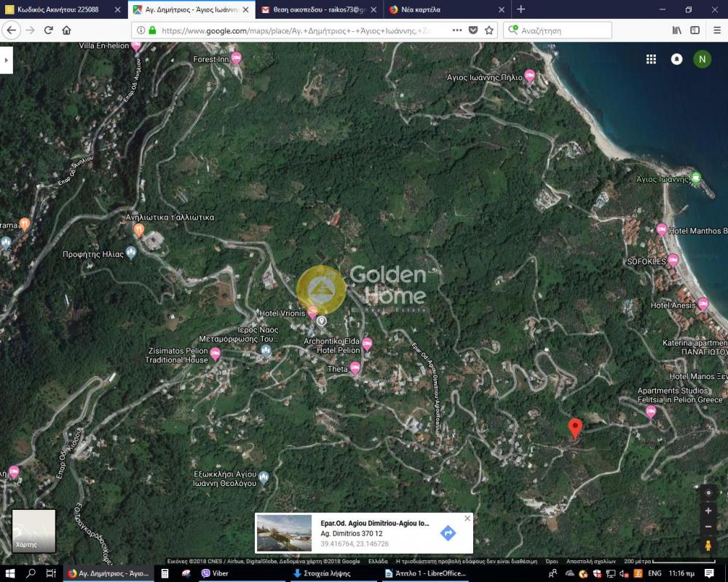
Task: Expand the collapsed Maps side panel
Action: click(7, 60)
